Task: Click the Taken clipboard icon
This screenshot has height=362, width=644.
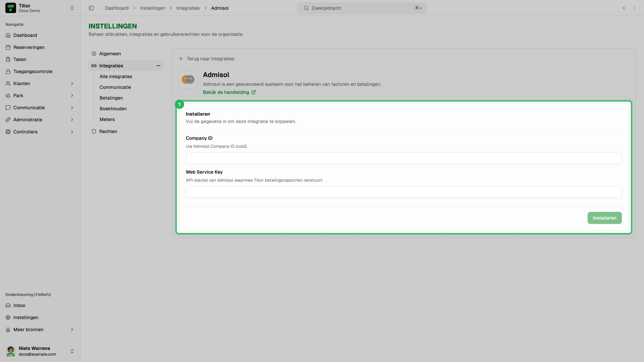Action: tap(8, 59)
